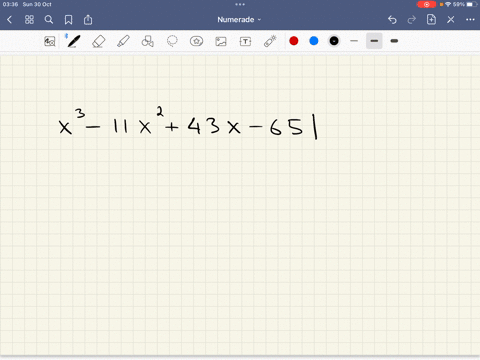Choose the black pen color
Screen dimensions: 480x360
click(334, 41)
